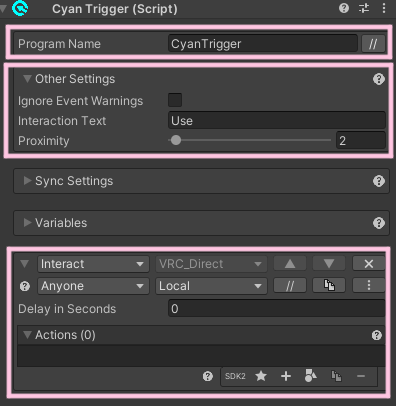Click the comment button beside Program Name

(373, 44)
